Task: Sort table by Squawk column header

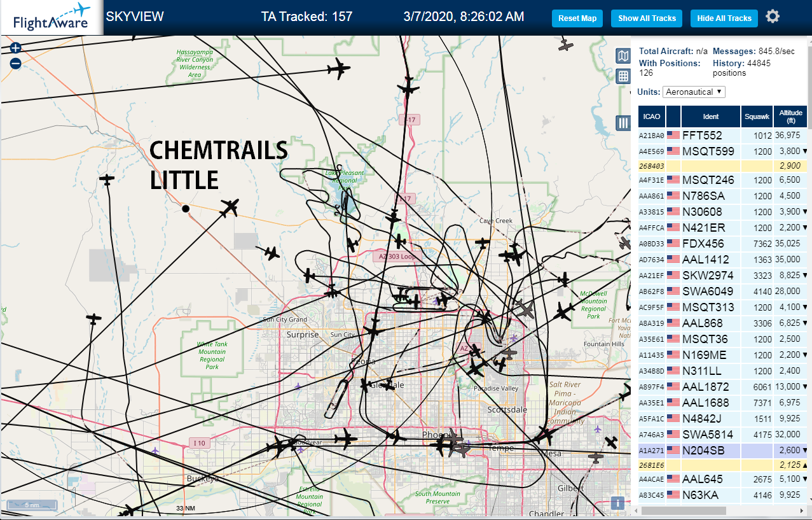Action: (757, 116)
